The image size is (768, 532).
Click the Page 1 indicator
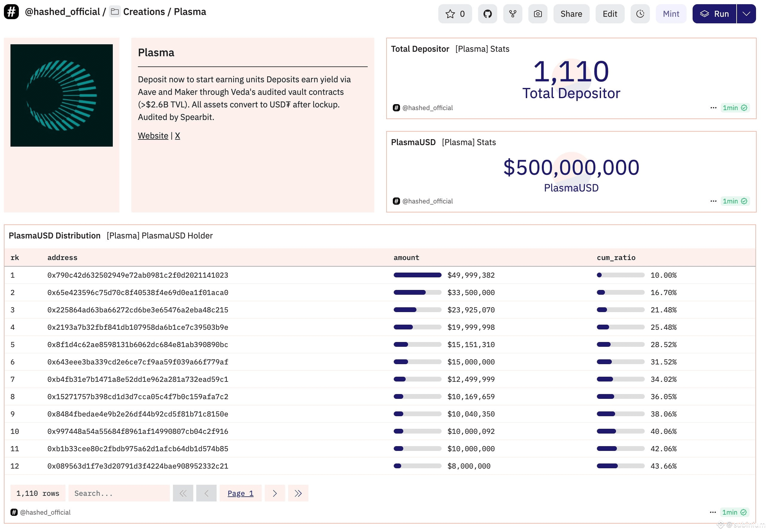(x=240, y=493)
